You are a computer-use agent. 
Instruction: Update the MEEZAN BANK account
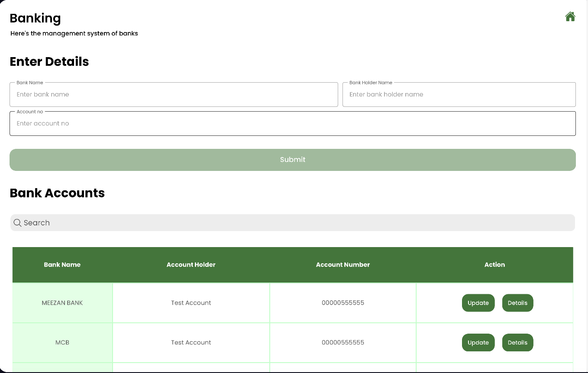pyautogui.click(x=478, y=303)
